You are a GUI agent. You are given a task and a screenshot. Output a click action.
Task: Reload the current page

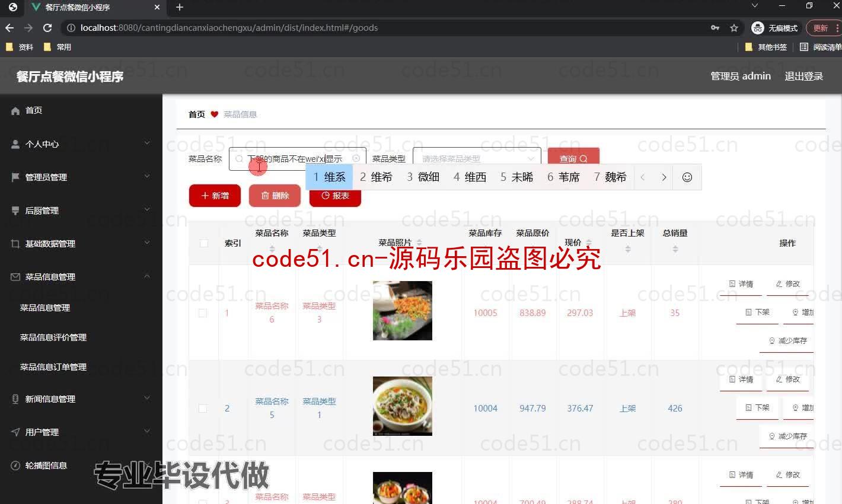47,28
